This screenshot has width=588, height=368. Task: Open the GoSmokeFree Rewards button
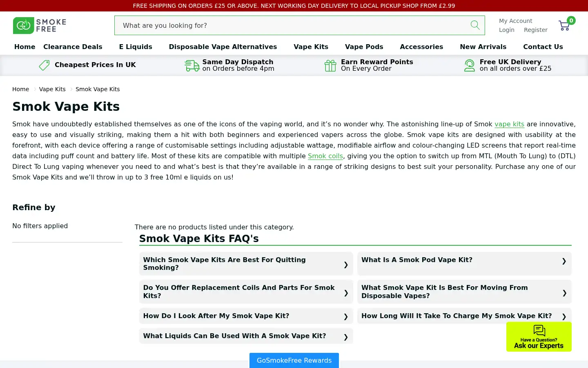(294, 360)
